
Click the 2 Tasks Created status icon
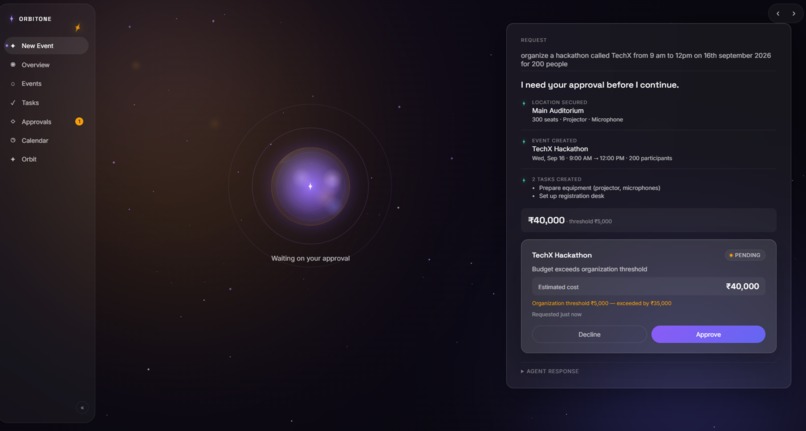(524, 180)
